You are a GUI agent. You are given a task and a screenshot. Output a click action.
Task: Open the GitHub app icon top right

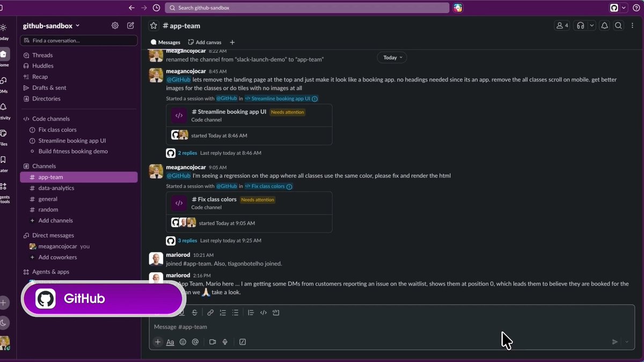click(614, 8)
